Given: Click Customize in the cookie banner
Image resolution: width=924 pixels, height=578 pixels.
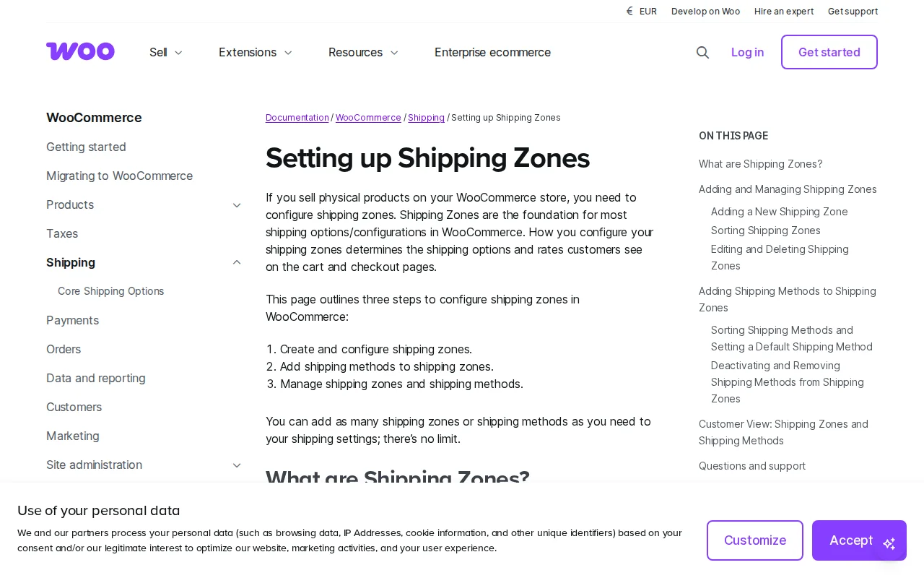Looking at the screenshot, I should (755, 540).
